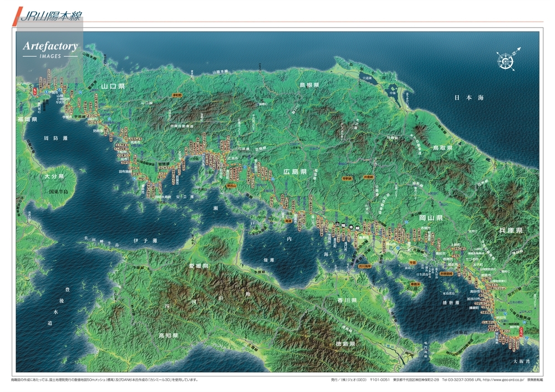Image resolution: width=555 pixels, height=392 pixels.
Task: Select the 山口県 prefecture label
Action: pyautogui.click(x=113, y=87)
